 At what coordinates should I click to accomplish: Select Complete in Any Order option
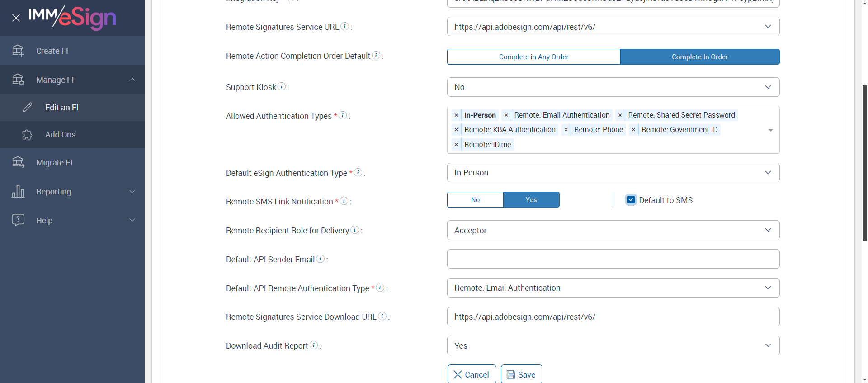pos(533,57)
